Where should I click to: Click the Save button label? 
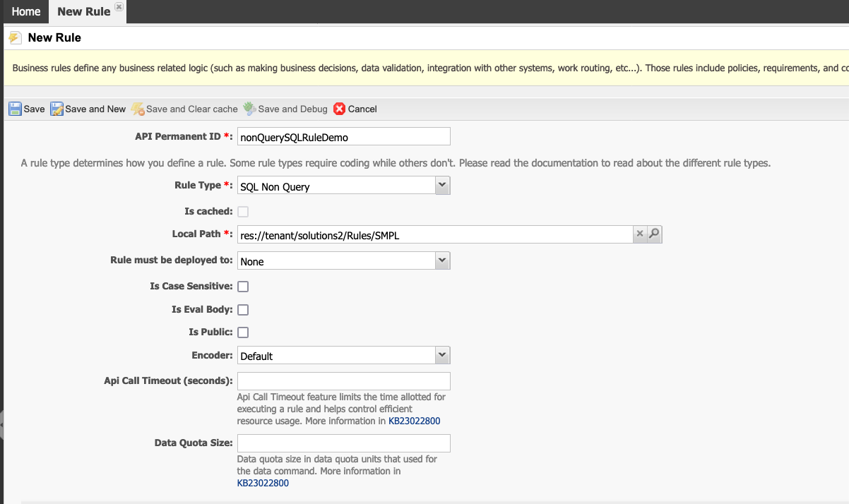click(34, 109)
